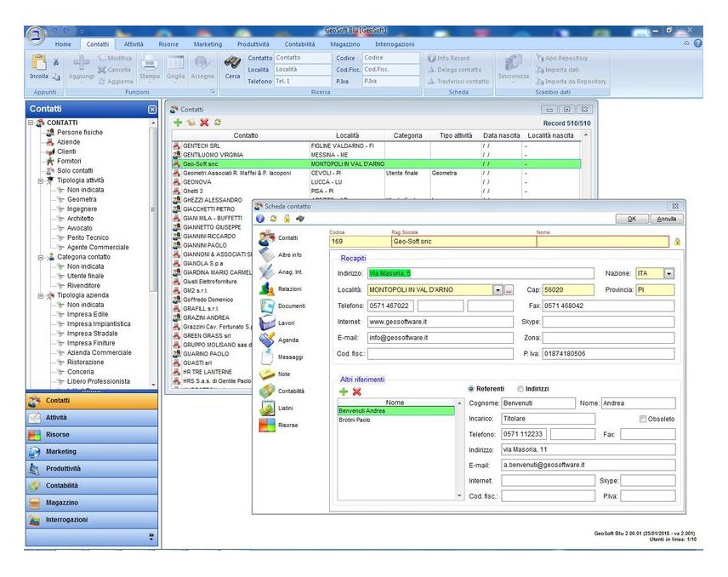
Task: Expand the navigation pane options chevron
Action: point(151,537)
